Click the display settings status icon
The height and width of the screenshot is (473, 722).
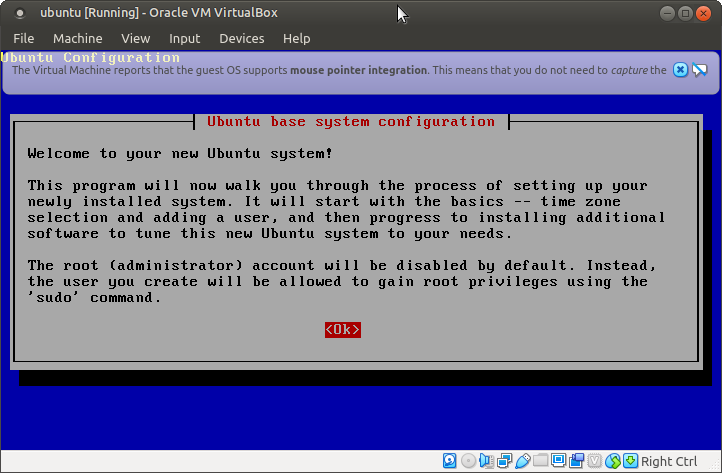click(559, 460)
